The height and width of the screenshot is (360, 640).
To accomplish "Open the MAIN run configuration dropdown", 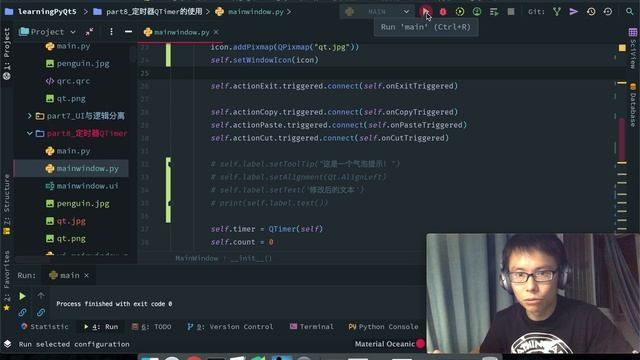I will pos(377,12).
